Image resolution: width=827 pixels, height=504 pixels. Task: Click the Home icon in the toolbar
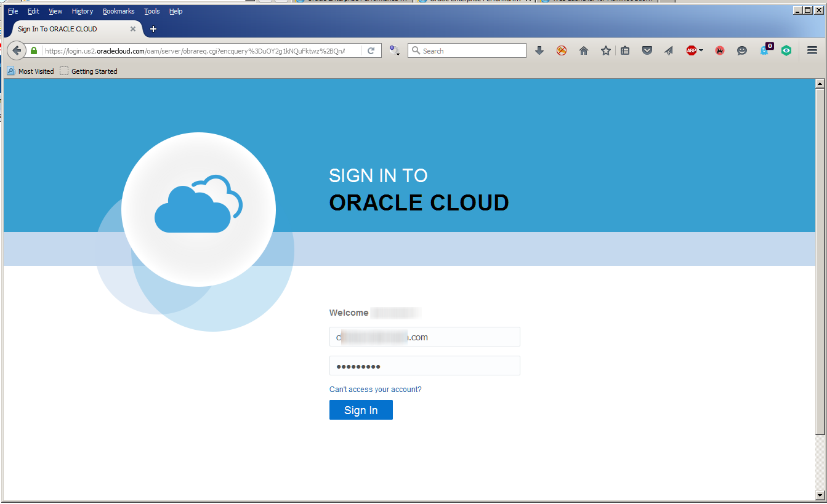pos(584,51)
